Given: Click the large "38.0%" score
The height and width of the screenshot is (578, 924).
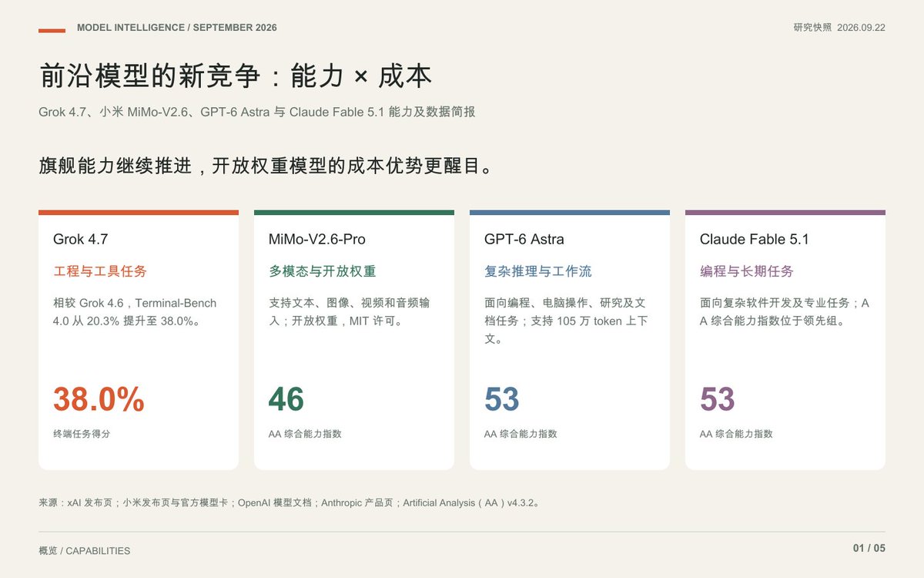Looking at the screenshot, I should click(99, 399).
